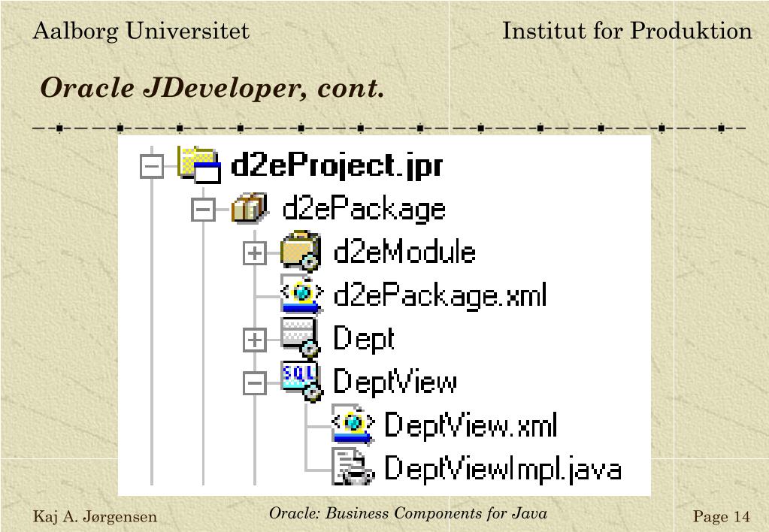769x532 pixels.
Task: Click the Page 14 footer label
Action: pyautogui.click(x=722, y=516)
